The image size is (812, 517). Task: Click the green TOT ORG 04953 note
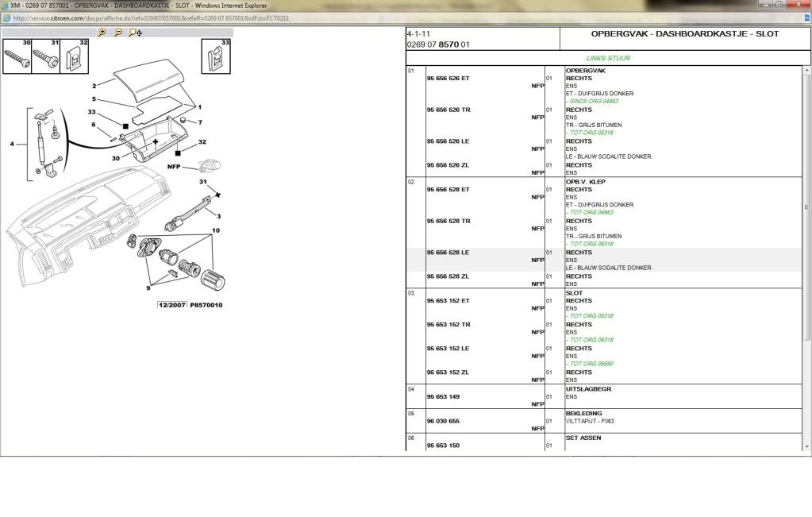(590, 212)
